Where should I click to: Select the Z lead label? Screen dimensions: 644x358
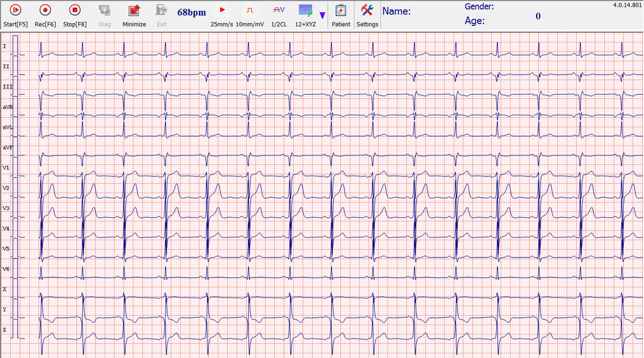tap(5, 330)
